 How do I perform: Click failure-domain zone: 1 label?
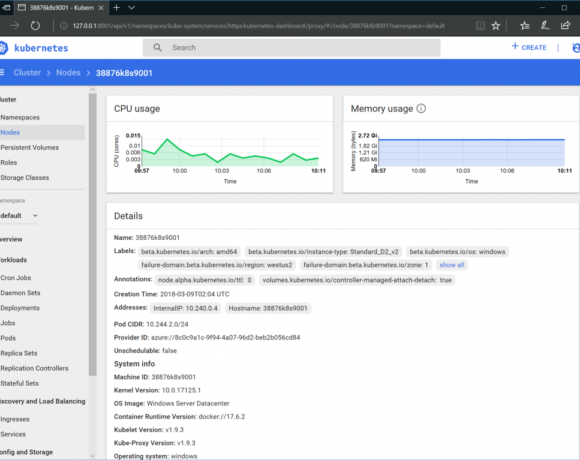(x=365, y=265)
